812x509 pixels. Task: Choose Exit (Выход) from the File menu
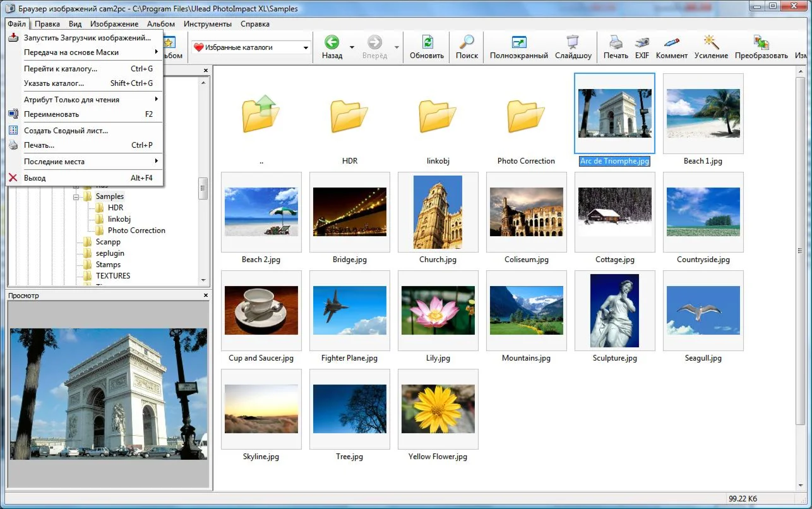coord(35,178)
